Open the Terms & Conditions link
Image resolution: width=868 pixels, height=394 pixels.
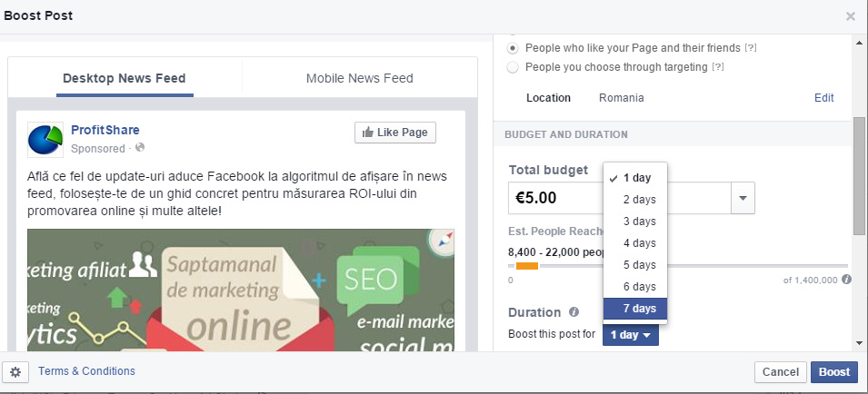[86, 371]
